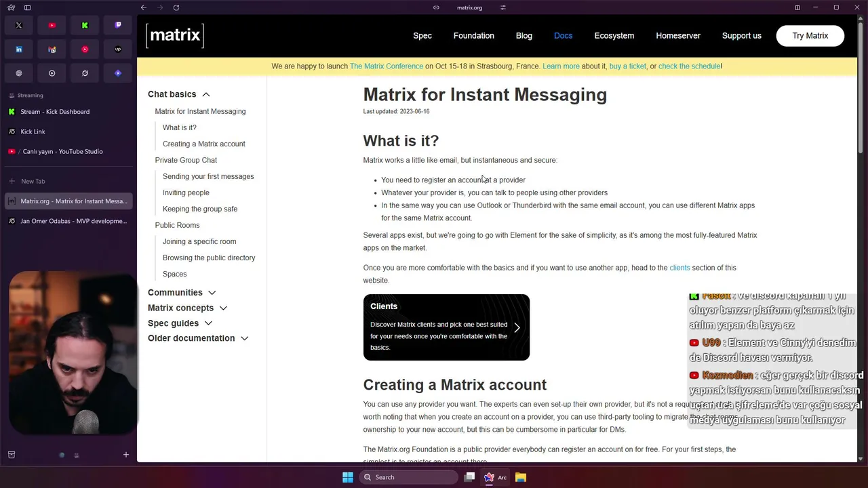Open the X (Twitter) pinned favorite
The image size is (868, 488).
pos(19,25)
